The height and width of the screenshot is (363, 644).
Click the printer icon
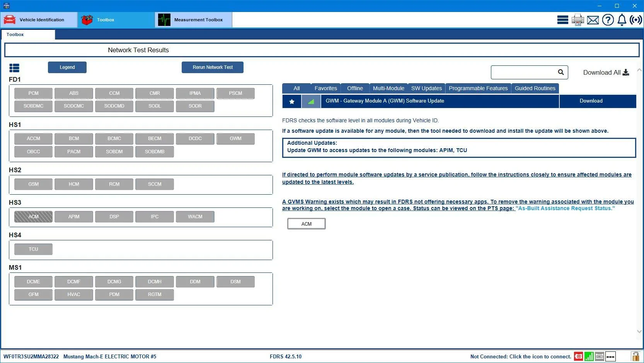[x=578, y=20]
